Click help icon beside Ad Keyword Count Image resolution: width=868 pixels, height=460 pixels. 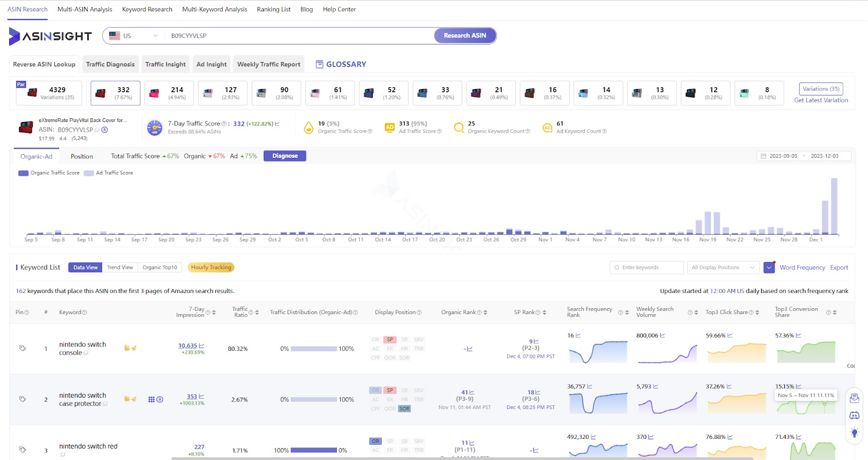click(604, 131)
